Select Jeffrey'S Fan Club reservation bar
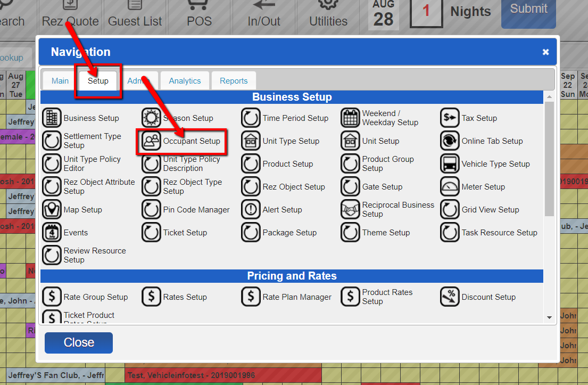588x385 pixels. [x=55, y=375]
